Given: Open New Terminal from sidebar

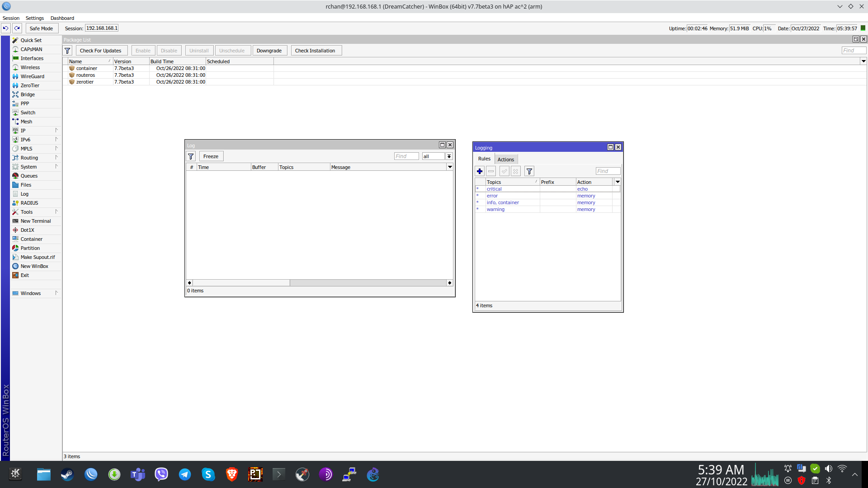Looking at the screenshot, I should [x=36, y=221].
